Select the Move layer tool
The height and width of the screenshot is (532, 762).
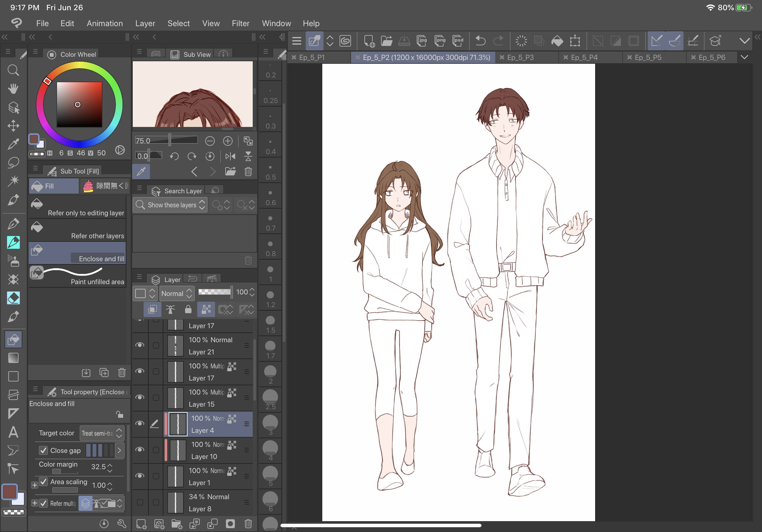click(13, 126)
